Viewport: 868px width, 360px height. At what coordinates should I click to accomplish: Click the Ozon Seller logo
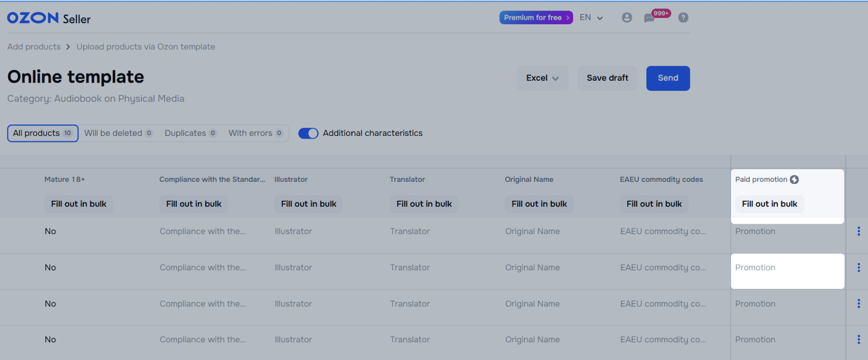(49, 18)
